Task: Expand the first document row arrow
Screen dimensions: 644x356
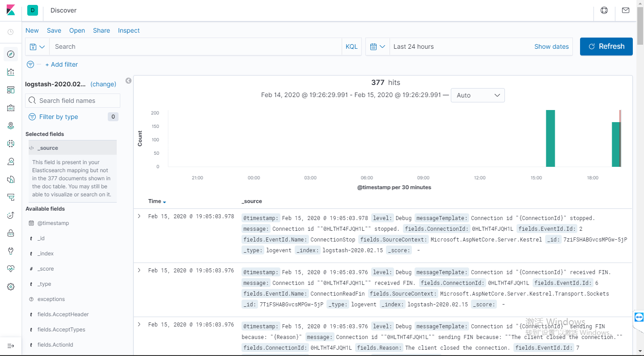Action: point(139,216)
